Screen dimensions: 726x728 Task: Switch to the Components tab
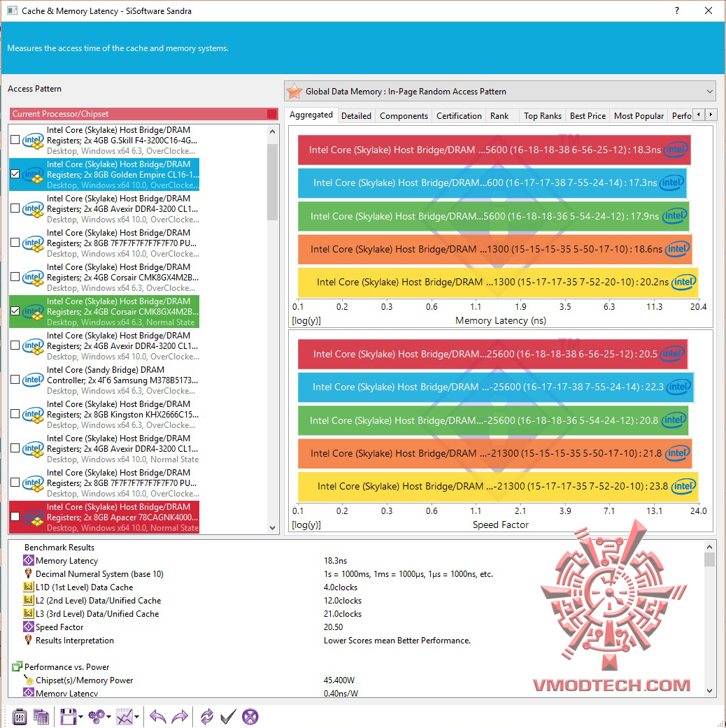404,116
